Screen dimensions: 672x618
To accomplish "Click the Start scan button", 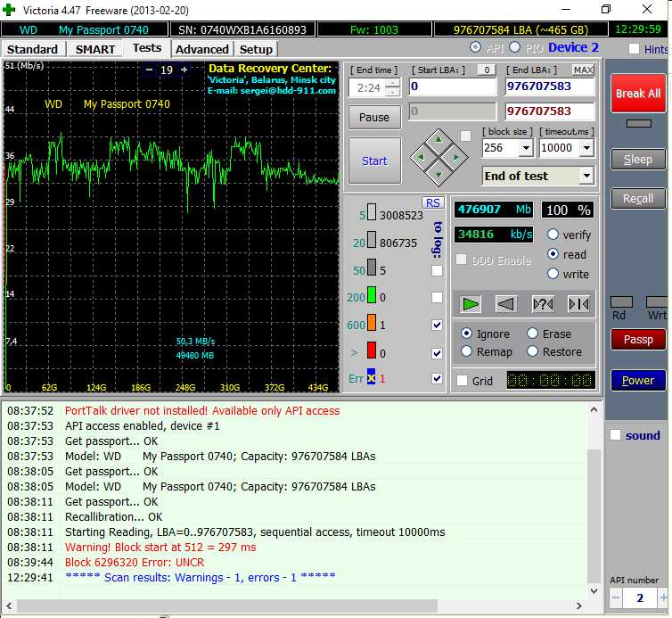I will [374, 161].
